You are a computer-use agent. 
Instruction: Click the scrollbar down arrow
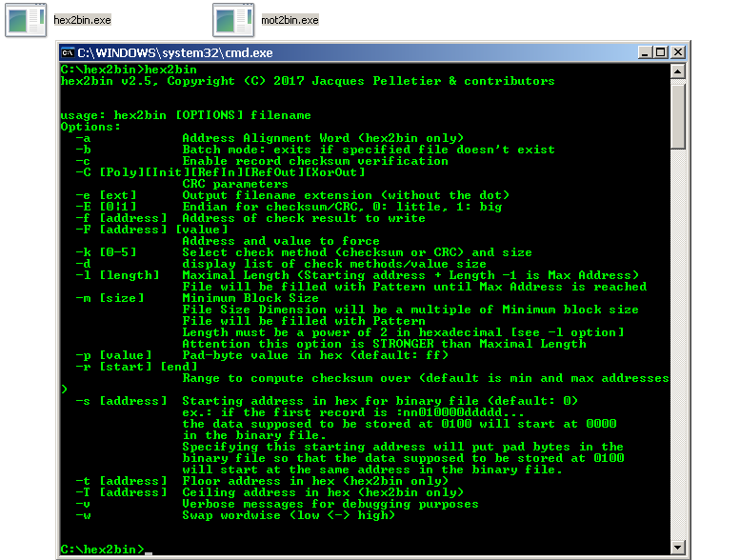point(678,548)
